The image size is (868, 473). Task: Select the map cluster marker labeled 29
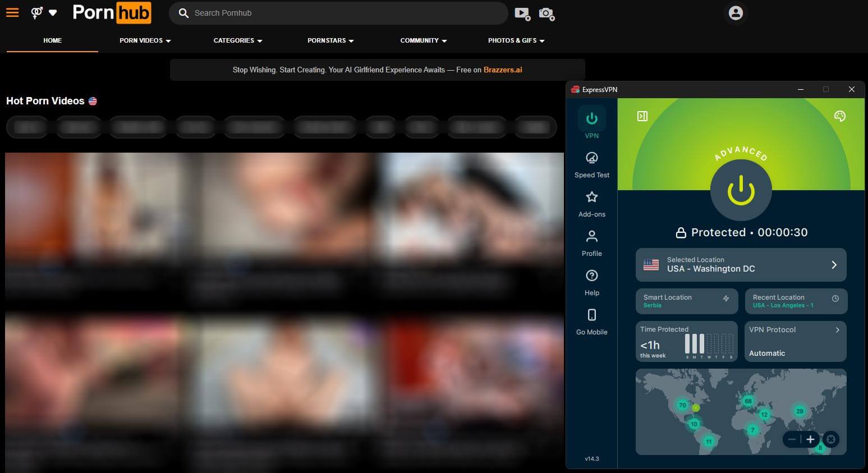[800, 411]
